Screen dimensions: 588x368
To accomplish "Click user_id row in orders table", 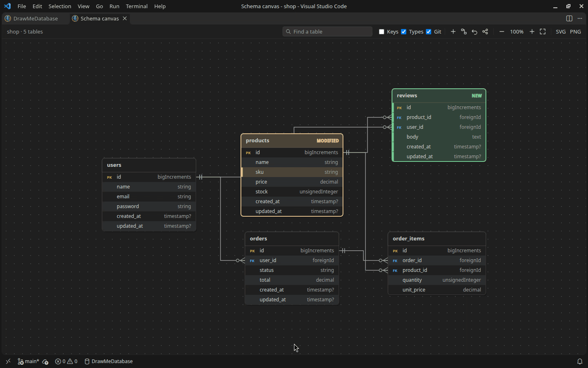I will pos(292,260).
